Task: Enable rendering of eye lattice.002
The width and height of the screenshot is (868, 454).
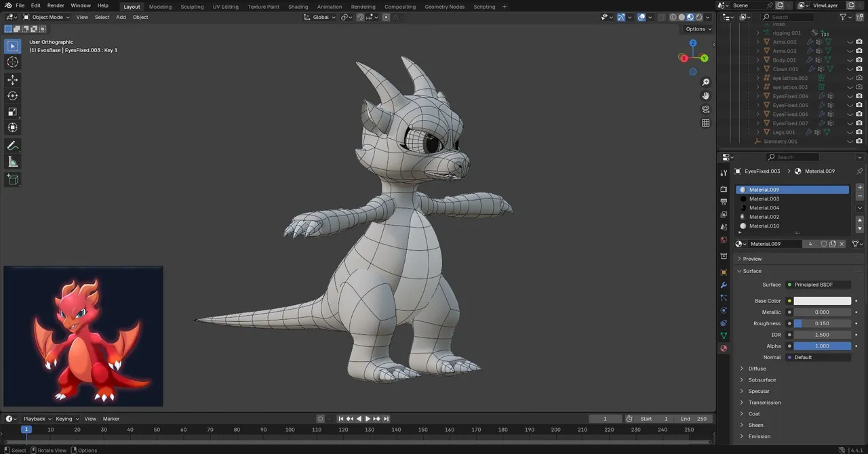Action: [x=859, y=78]
